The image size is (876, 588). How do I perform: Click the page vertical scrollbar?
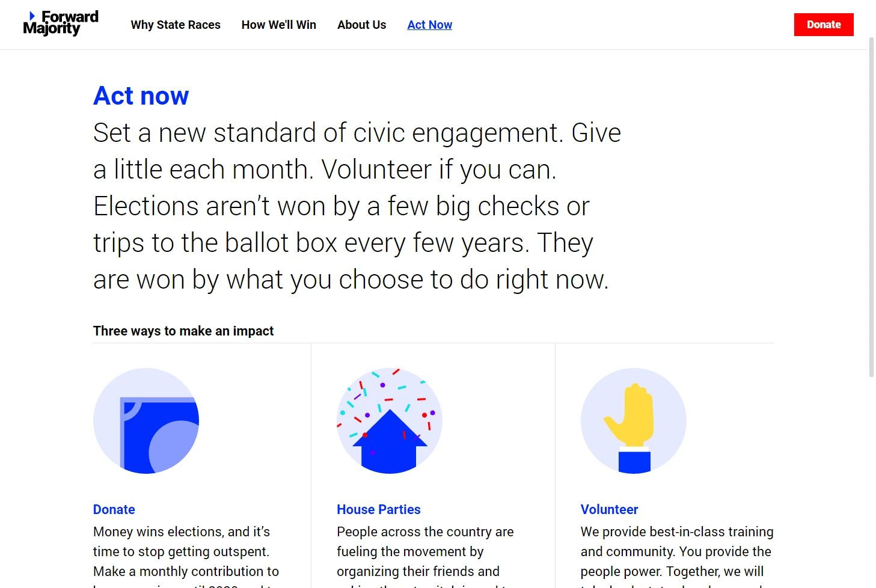(871, 207)
